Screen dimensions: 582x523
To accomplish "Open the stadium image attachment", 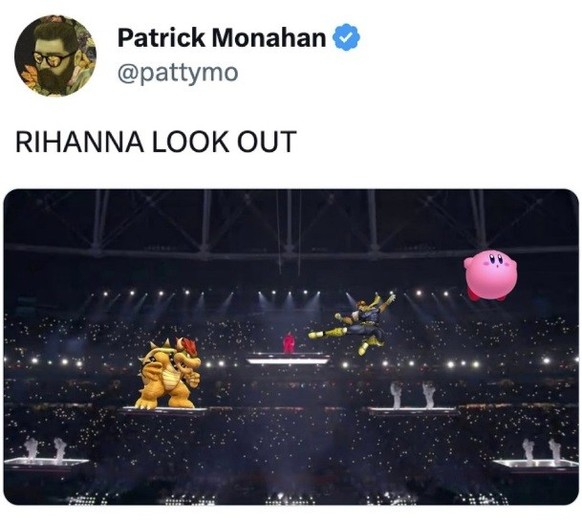I will (x=291, y=347).
